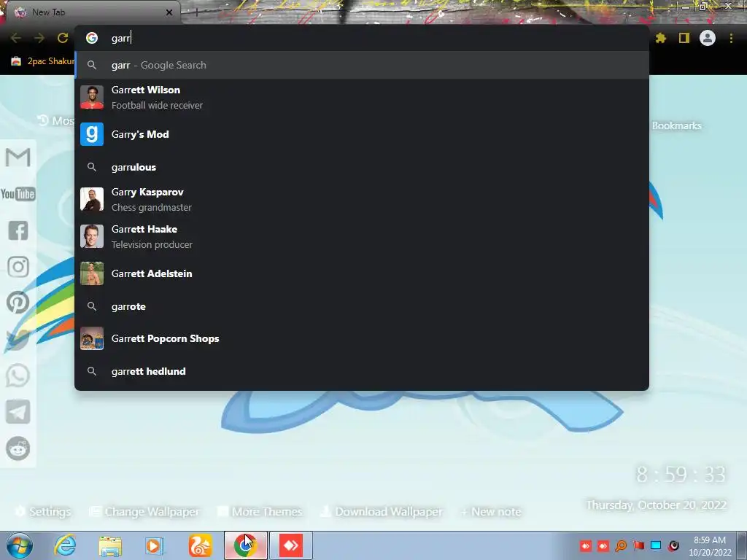Open Settings on the new tab page
This screenshot has width=747, height=560.
coord(43,511)
